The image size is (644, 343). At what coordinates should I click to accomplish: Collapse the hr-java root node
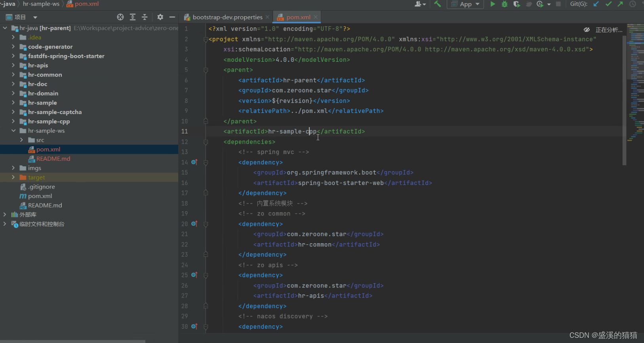5,28
